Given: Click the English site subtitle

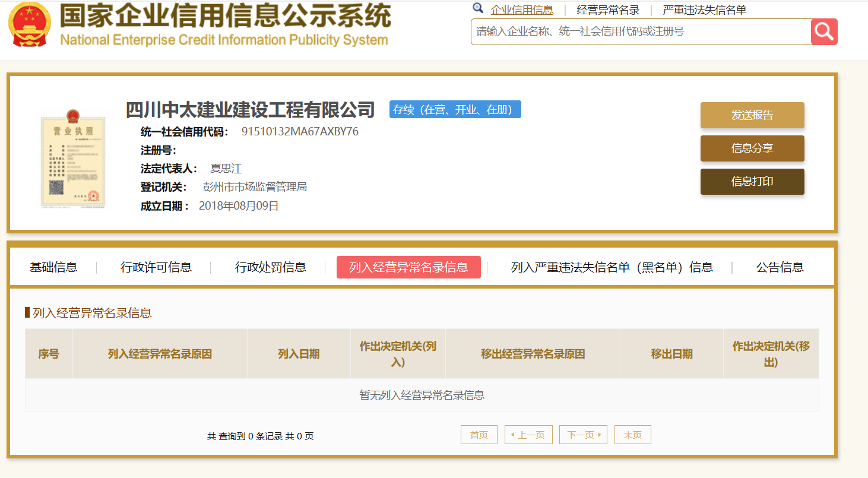Looking at the screenshot, I should coord(224,40).
